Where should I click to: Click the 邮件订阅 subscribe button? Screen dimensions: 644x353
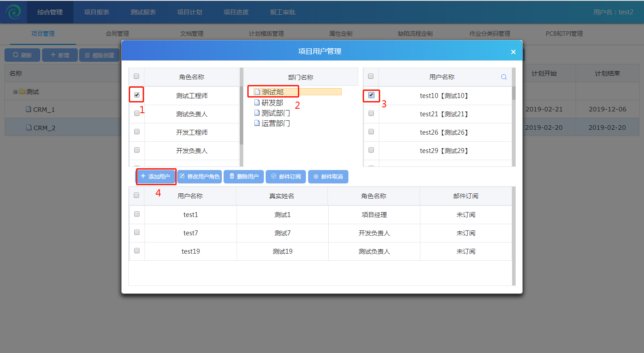pyautogui.click(x=286, y=177)
